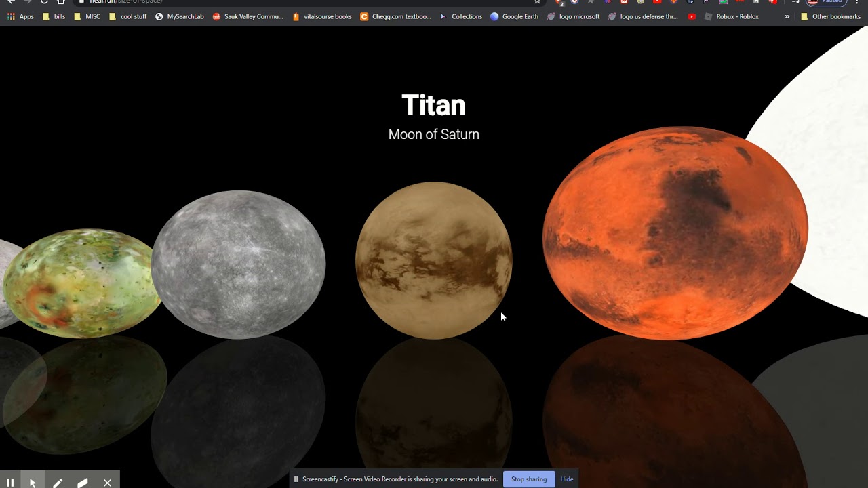Pause the Screencastify recording
The image size is (868, 488).
pyautogui.click(x=10, y=483)
